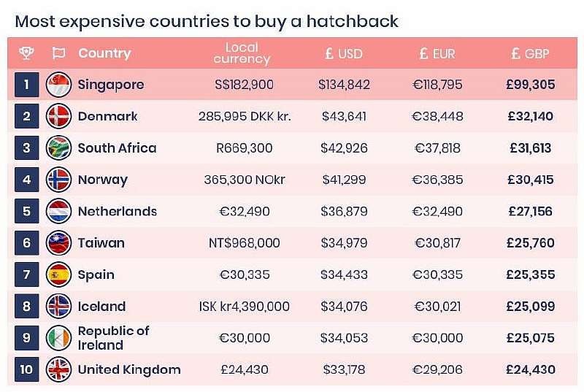Click the Singapore flag icon
Viewport: 584px width, 392px height.
click(58, 85)
